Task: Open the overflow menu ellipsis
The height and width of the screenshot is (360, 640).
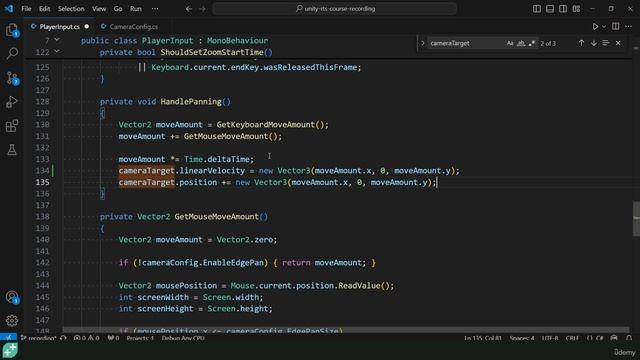Action: click(x=155, y=8)
